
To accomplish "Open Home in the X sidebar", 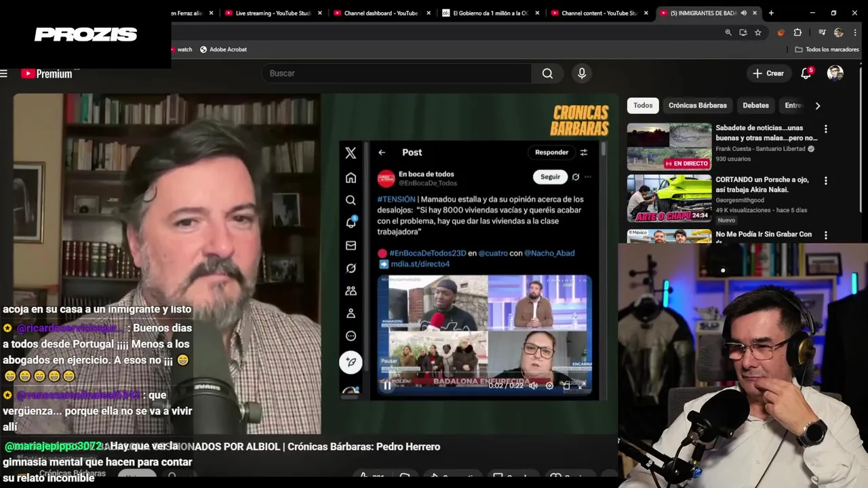I will (351, 178).
